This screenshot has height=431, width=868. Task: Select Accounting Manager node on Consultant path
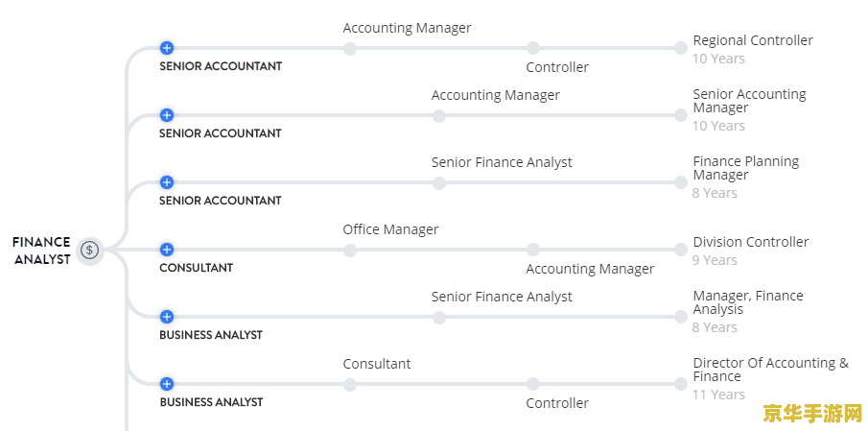533,250
